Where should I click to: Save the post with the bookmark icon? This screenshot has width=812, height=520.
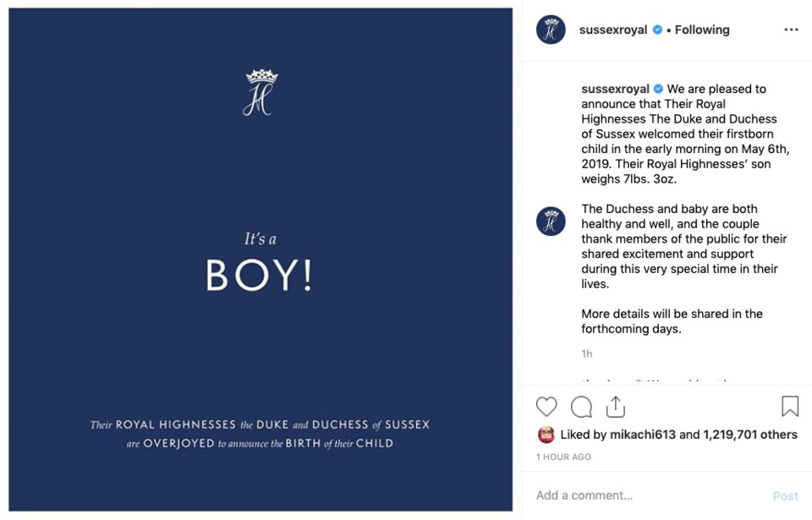(x=790, y=407)
